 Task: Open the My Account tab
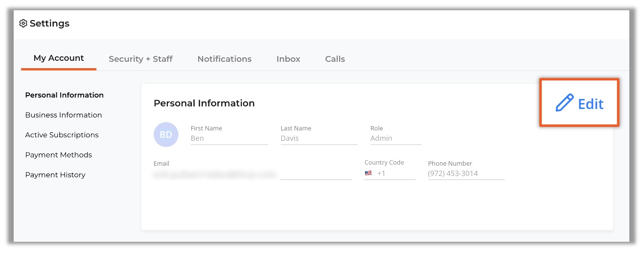click(59, 58)
